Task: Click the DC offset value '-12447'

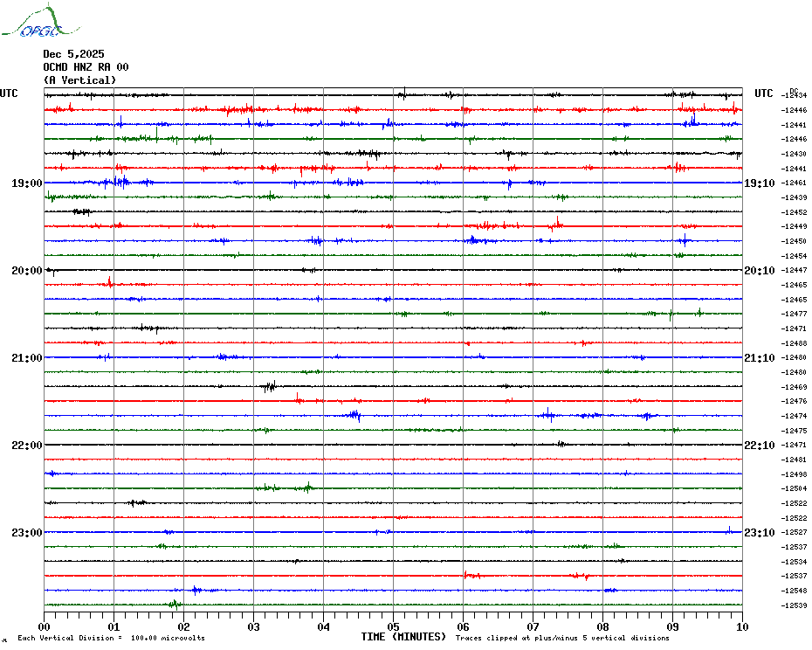Action: pos(794,270)
